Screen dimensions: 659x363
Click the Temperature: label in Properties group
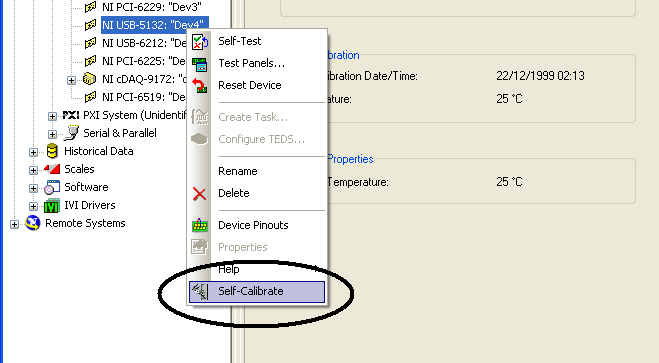[358, 182]
